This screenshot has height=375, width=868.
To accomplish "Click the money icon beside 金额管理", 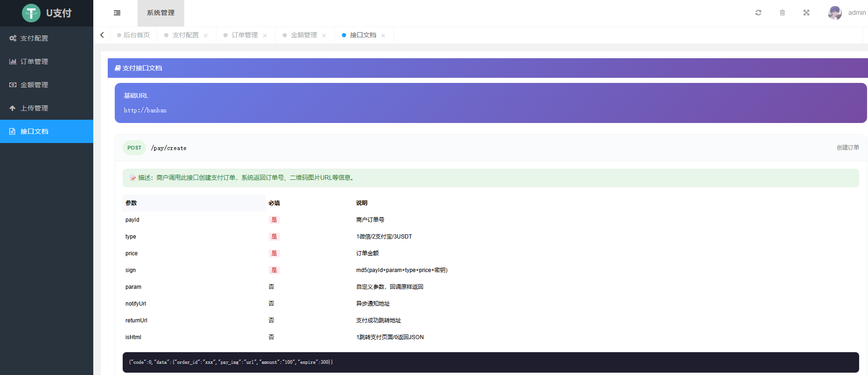I will tap(13, 85).
